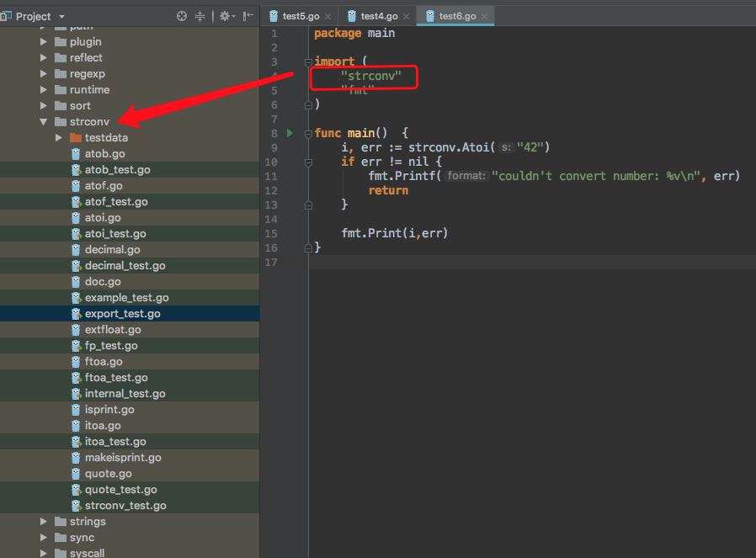The image size is (756, 558).
Task: Expand the regexp folder
Action: [x=44, y=74]
